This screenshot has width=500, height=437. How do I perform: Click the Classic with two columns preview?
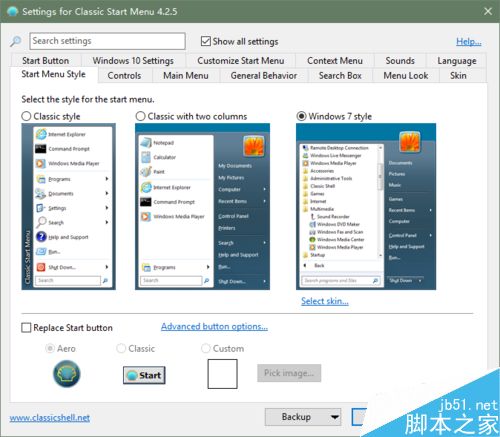[x=202, y=207]
